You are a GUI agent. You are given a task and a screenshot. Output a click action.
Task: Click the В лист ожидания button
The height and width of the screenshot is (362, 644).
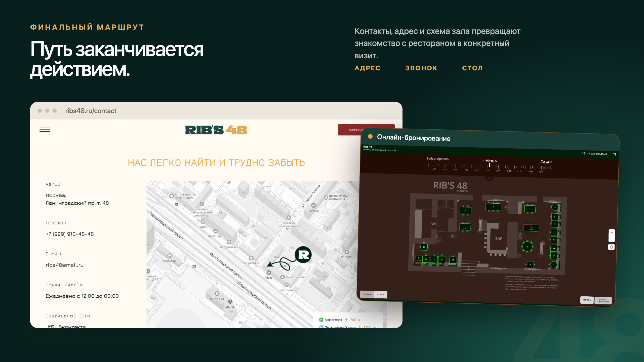(x=603, y=300)
